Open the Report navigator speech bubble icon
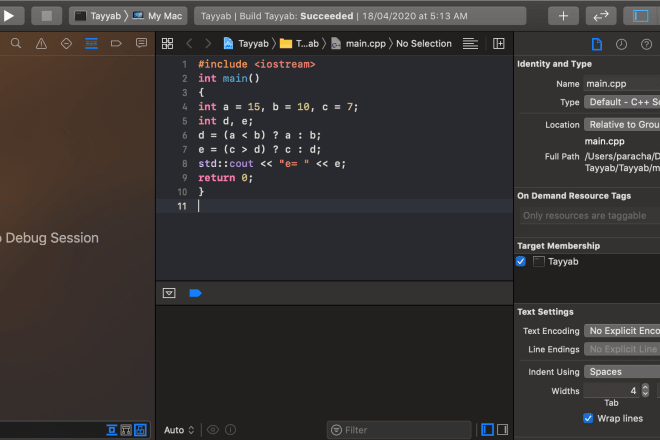 pyautogui.click(x=141, y=43)
